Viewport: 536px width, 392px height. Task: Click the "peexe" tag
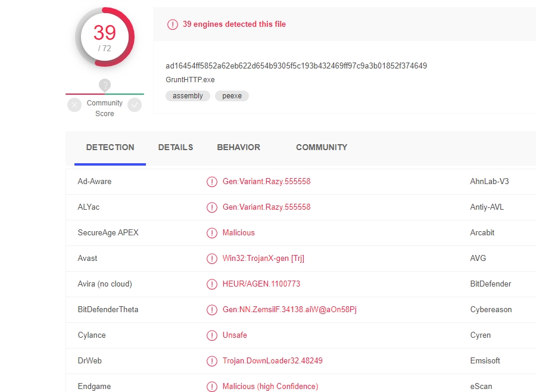point(232,96)
